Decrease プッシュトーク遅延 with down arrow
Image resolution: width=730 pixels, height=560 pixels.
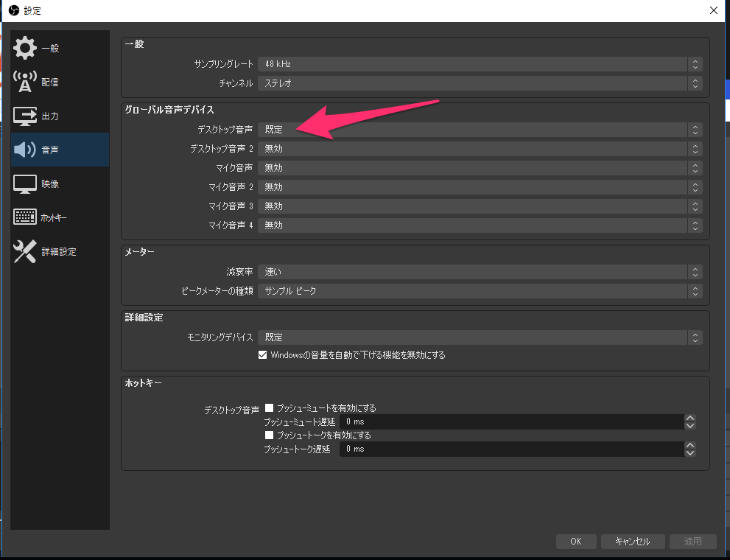pos(690,453)
